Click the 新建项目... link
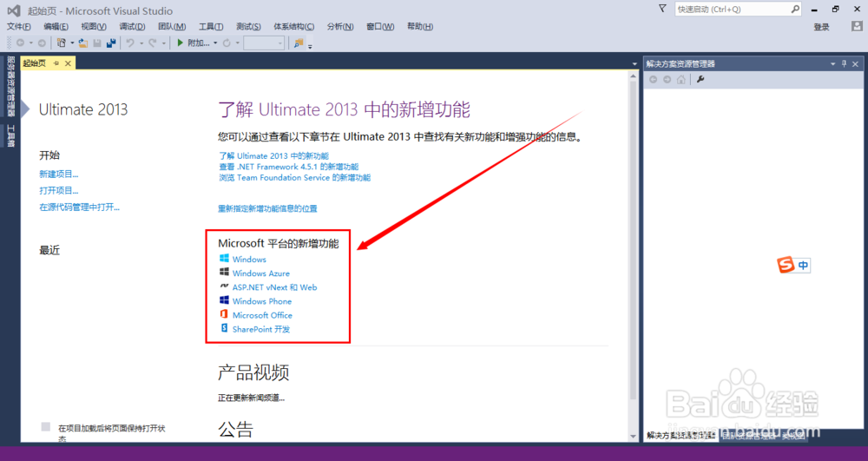Screen dimensions: 868x461 [x=59, y=174]
